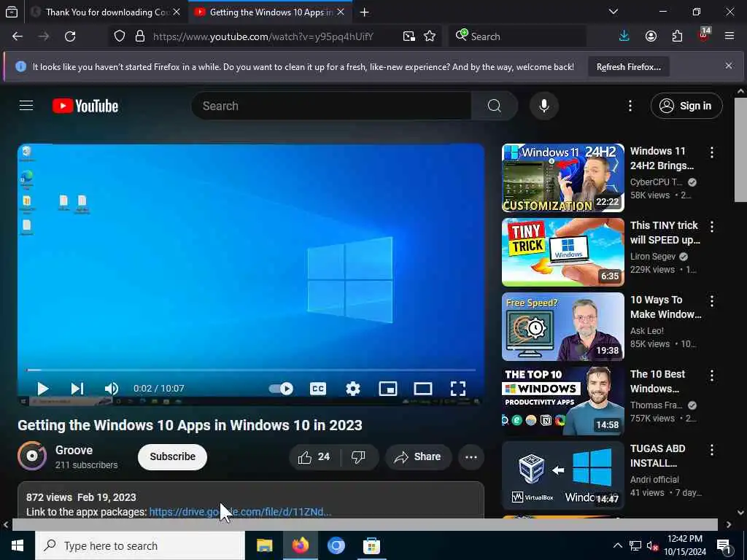Open Firefox account icon
The width and height of the screenshot is (747, 560).
(651, 36)
